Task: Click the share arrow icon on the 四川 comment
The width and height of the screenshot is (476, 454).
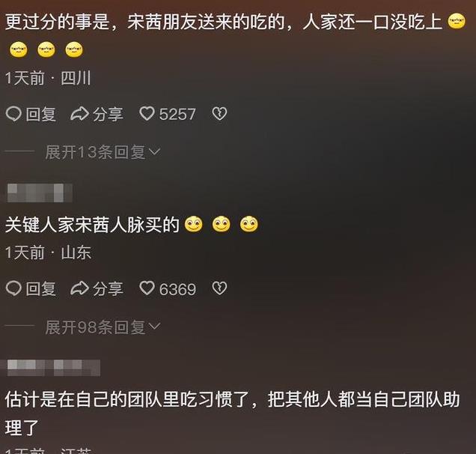Action: (79, 115)
